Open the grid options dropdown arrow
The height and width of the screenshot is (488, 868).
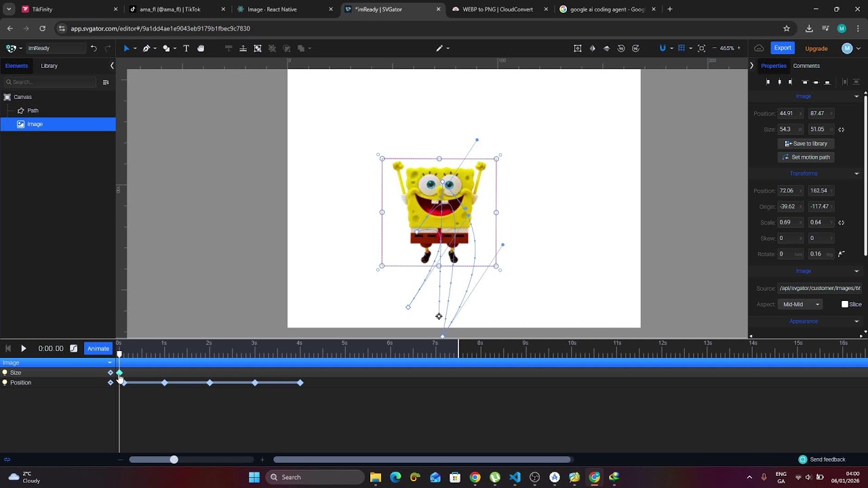(x=690, y=48)
